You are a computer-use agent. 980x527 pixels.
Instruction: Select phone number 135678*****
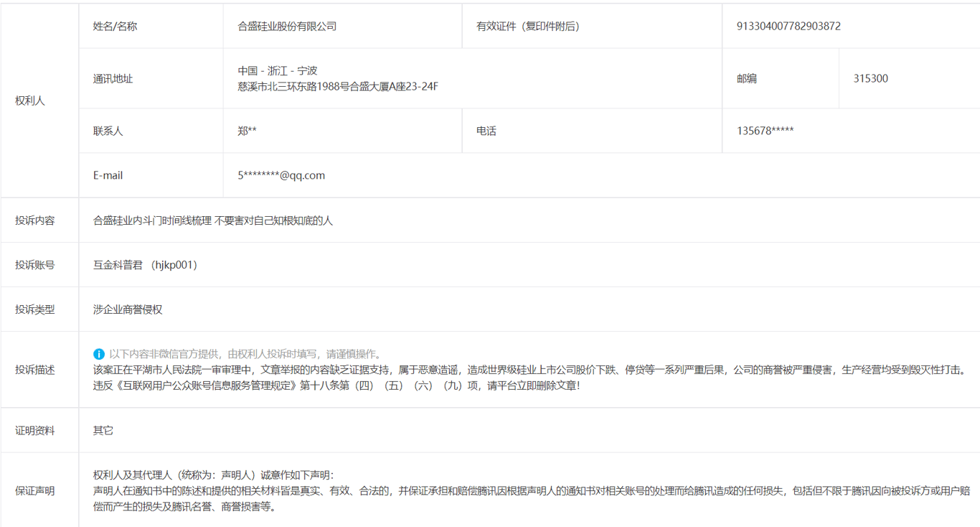click(765, 131)
